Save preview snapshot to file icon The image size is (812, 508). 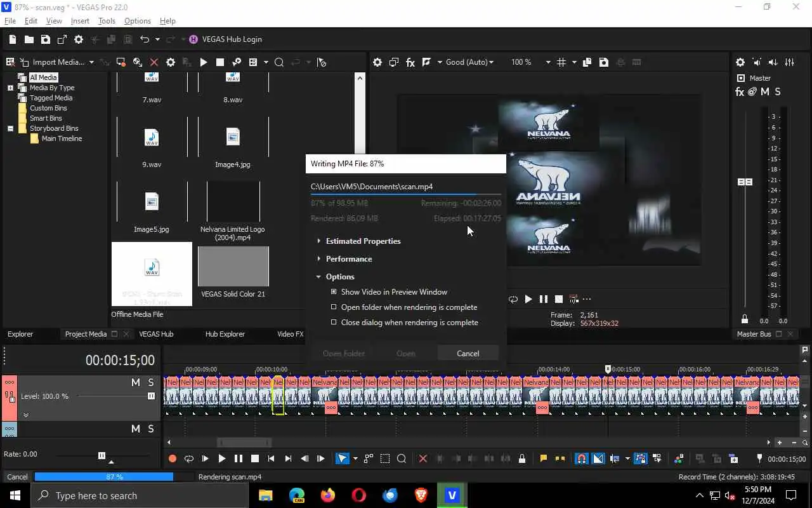point(604,62)
